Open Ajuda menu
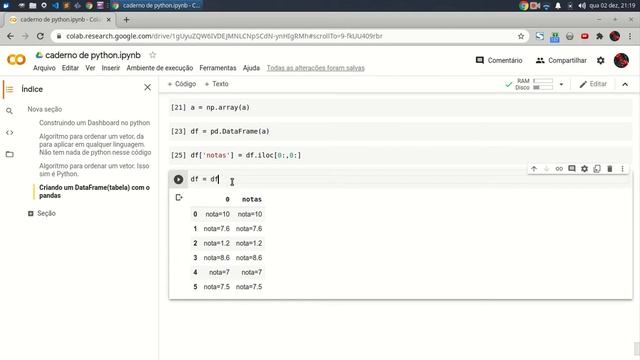 click(x=251, y=68)
